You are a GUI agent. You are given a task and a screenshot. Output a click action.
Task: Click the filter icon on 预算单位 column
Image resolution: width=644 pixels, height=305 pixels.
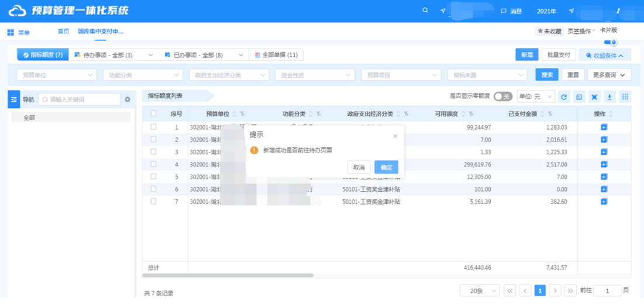[x=242, y=114]
